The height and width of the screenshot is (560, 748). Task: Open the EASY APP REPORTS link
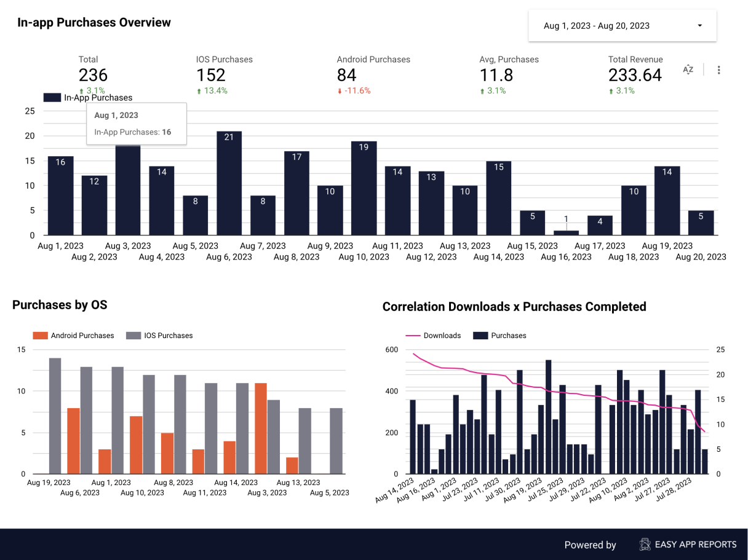696,545
